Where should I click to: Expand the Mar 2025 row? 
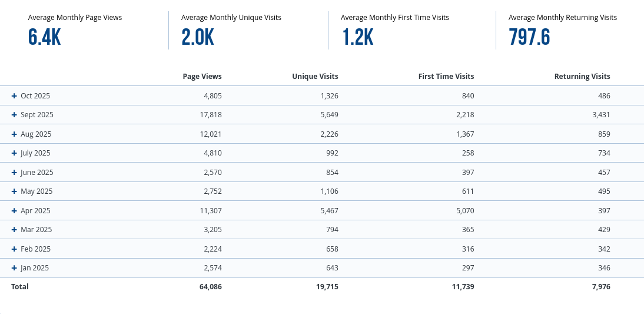[14, 230]
